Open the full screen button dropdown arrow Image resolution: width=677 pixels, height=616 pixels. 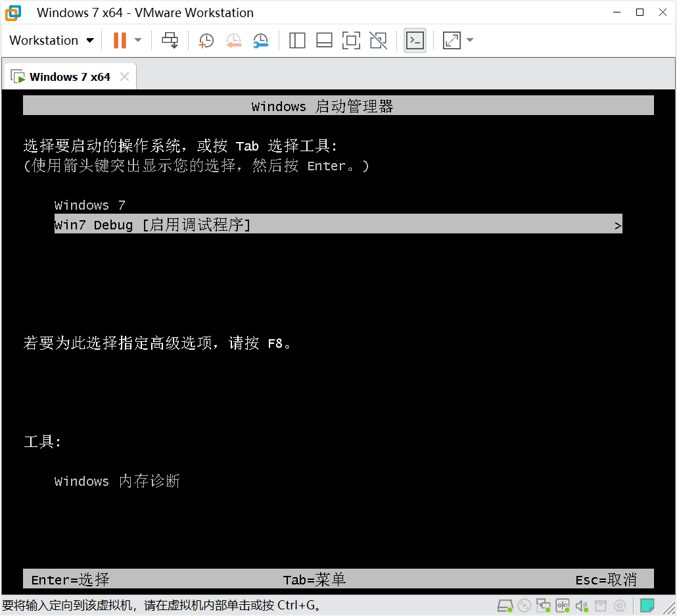(x=469, y=40)
